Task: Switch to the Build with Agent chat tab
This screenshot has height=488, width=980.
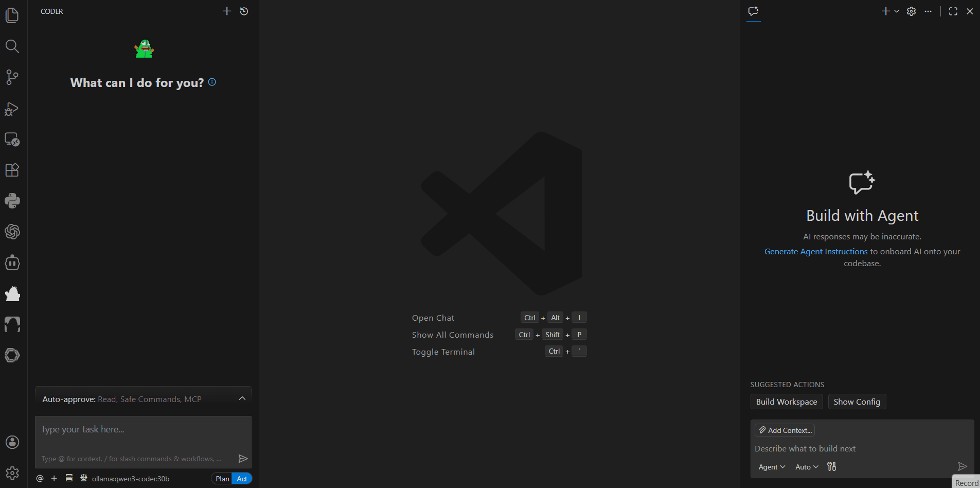Action: coord(753,11)
